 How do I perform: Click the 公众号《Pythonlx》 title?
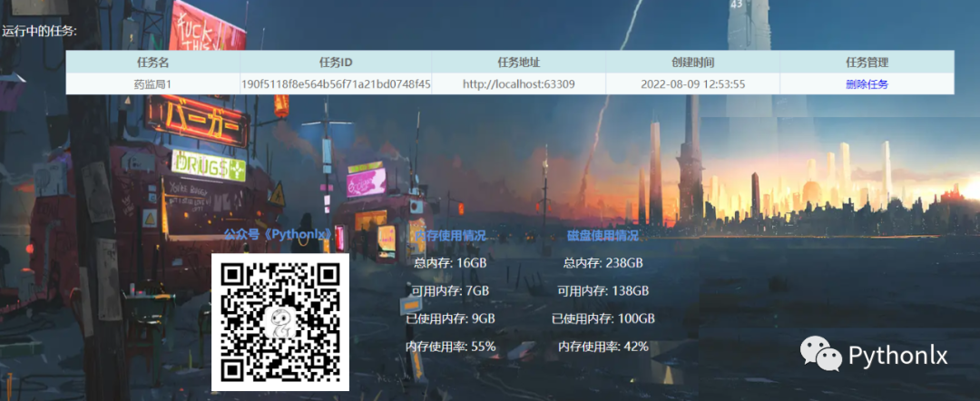click(280, 236)
